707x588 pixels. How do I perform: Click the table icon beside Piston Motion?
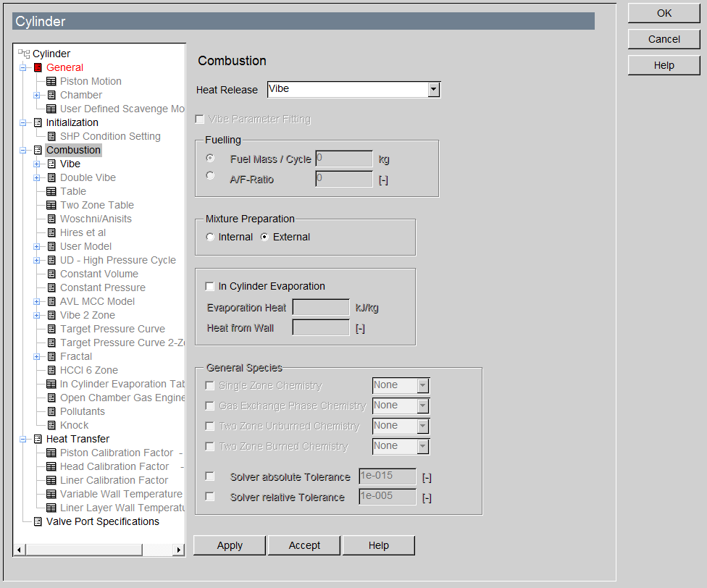coord(51,82)
